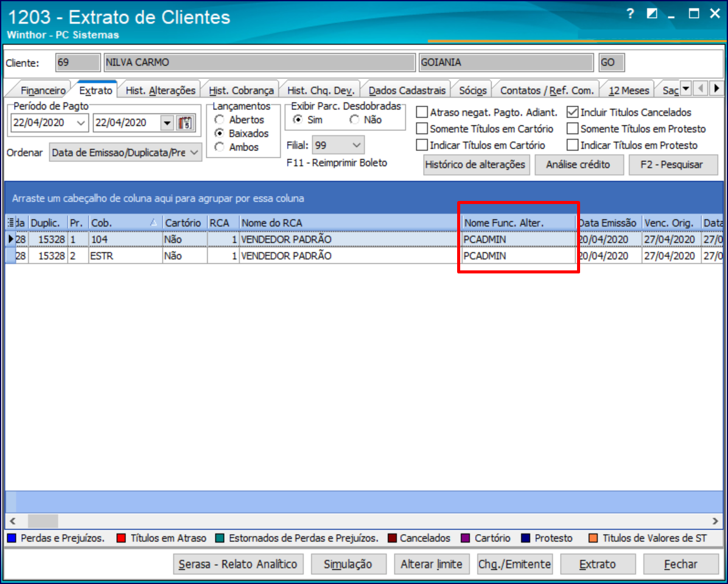Click the purple Cartório legend swatch
The height and width of the screenshot is (584, 728).
pyautogui.click(x=465, y=538)
